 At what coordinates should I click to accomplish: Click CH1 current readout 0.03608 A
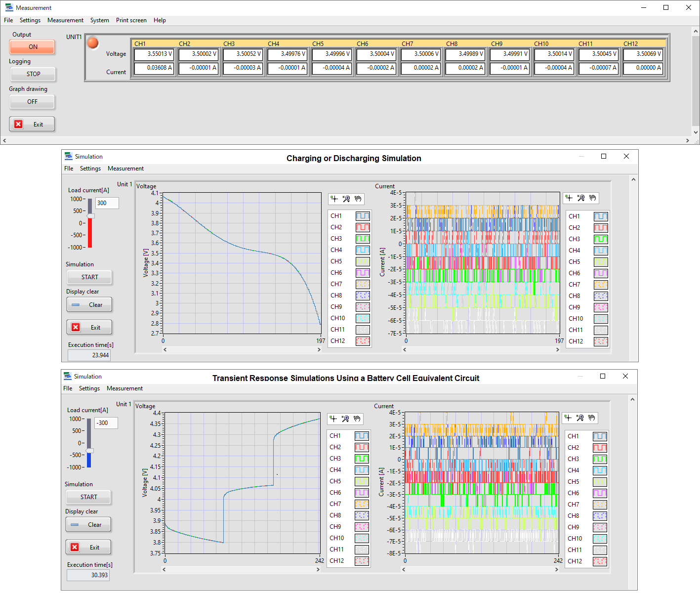point(154,68)
